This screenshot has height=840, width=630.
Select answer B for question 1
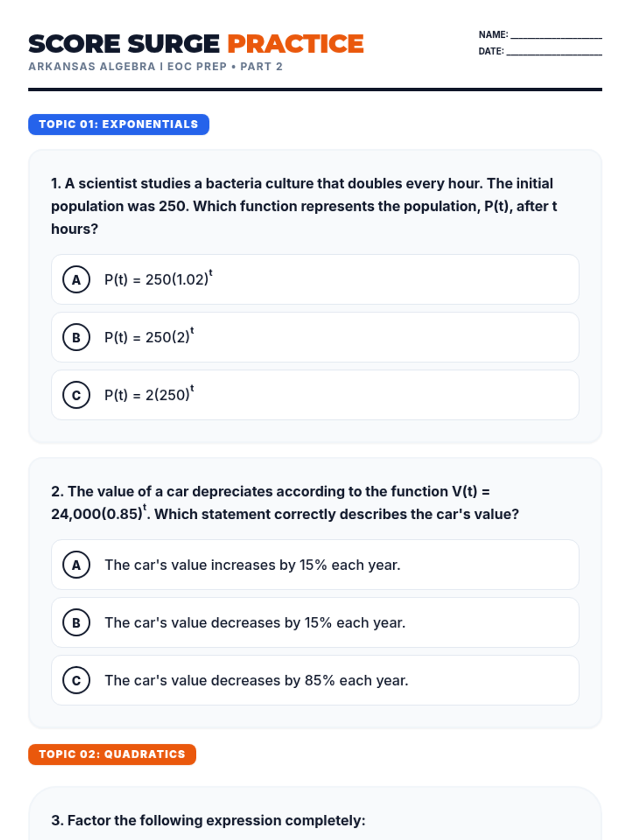tap(76, 337)
